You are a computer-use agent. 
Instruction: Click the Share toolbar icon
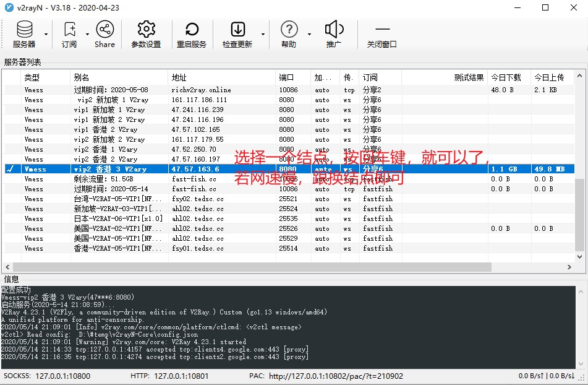tap(104, 34)
